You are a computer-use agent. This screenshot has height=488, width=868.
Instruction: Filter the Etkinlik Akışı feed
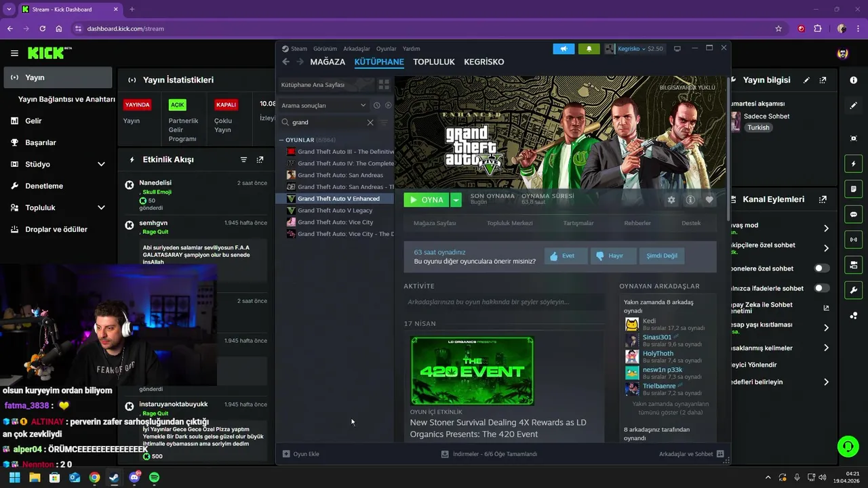coord(243,160)
